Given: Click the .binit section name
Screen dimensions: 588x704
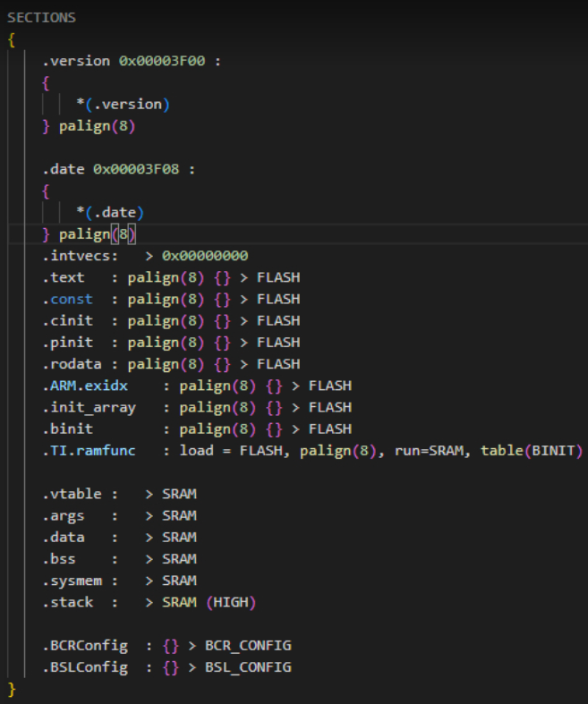Looking at the screenshot, I should pos(68,428).
